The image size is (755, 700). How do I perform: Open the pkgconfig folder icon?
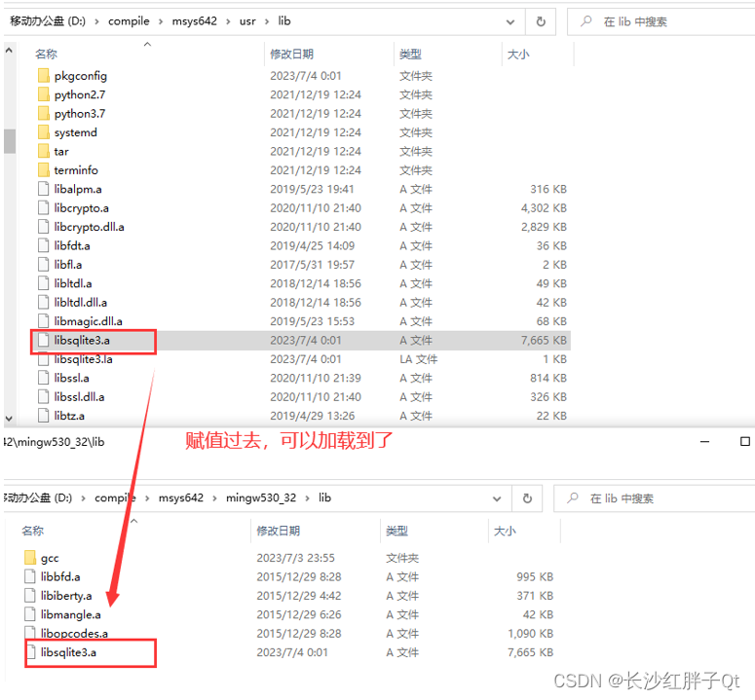[x=43, y=76]
